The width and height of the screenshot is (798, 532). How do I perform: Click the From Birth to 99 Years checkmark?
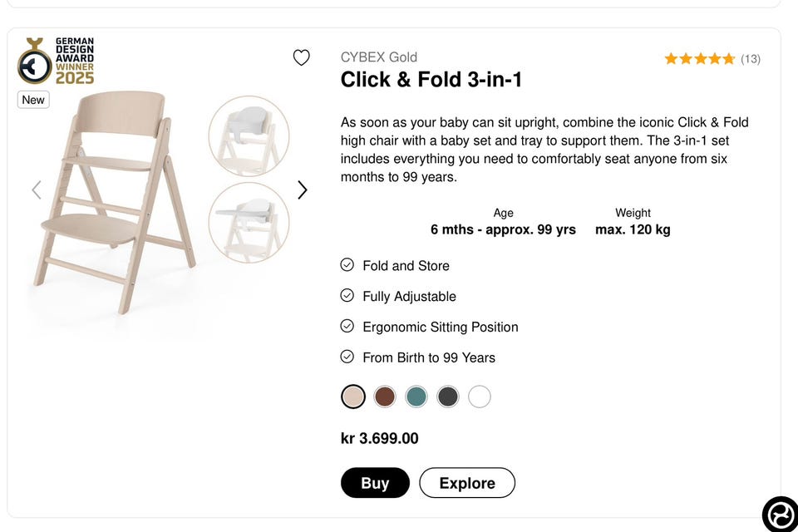(x=347, y=357)
